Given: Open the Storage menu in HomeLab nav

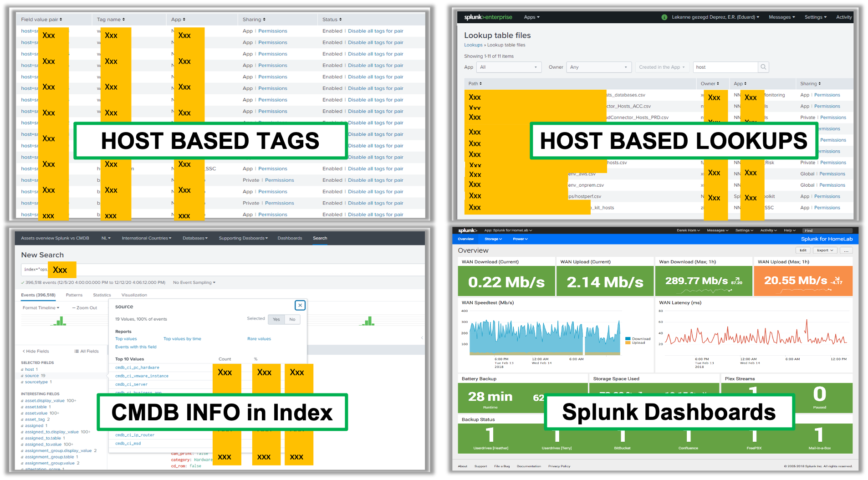Looking at the screenshot, I should (493, 239).
